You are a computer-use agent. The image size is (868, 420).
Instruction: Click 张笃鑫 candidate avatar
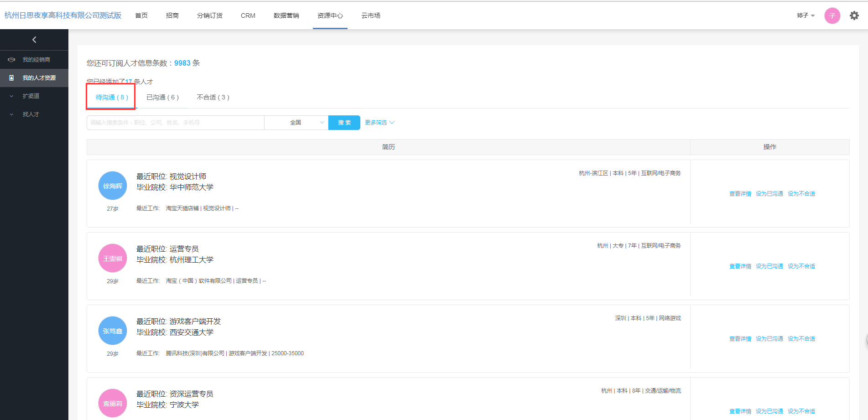click(113, 331)
